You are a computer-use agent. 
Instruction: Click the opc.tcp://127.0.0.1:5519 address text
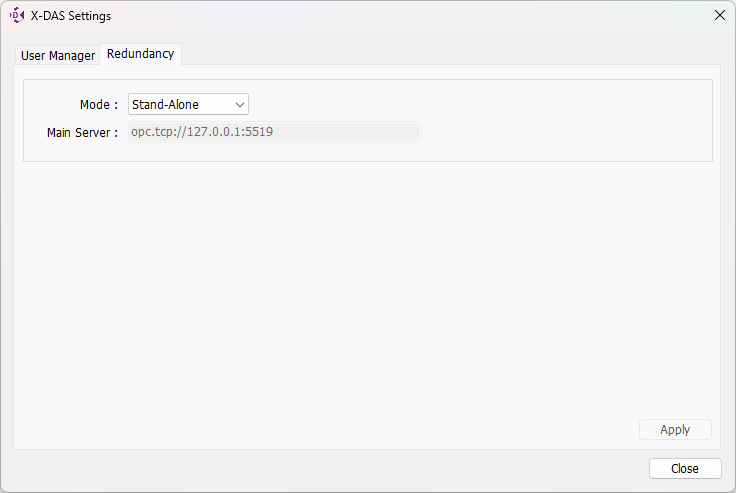coord(202,132)
